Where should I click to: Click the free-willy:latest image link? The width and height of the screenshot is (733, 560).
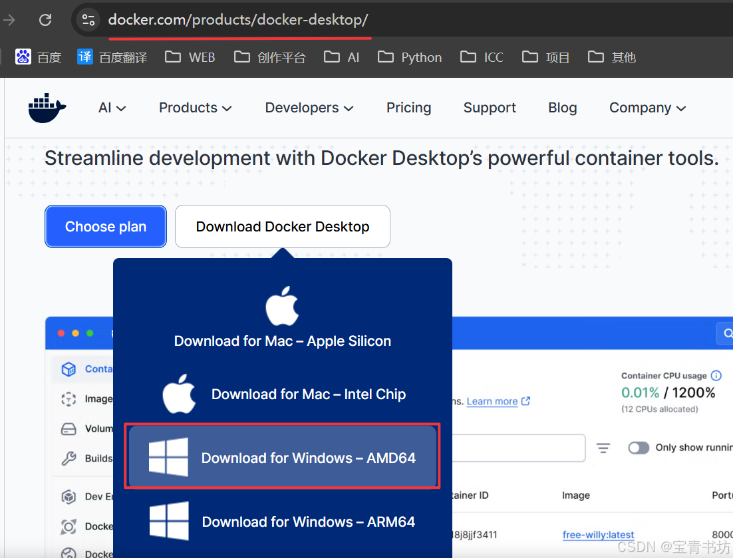[599, 534]
